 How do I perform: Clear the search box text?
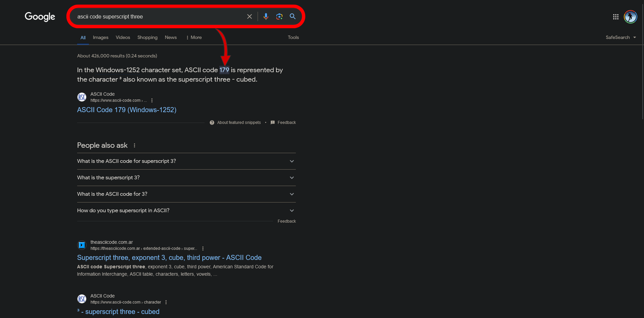click(x=250, y=16)
